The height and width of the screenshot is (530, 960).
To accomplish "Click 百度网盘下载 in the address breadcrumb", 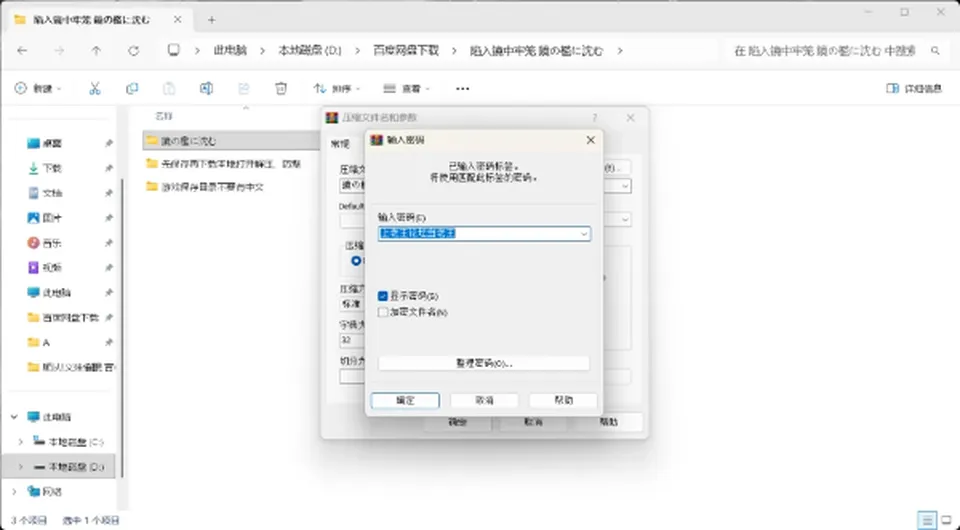I will click(407, 51).
